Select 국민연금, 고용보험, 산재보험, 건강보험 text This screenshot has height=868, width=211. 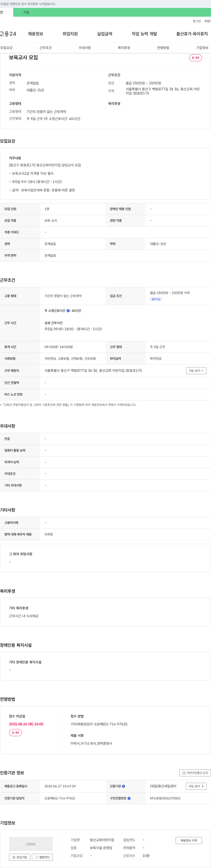(70, 359)
